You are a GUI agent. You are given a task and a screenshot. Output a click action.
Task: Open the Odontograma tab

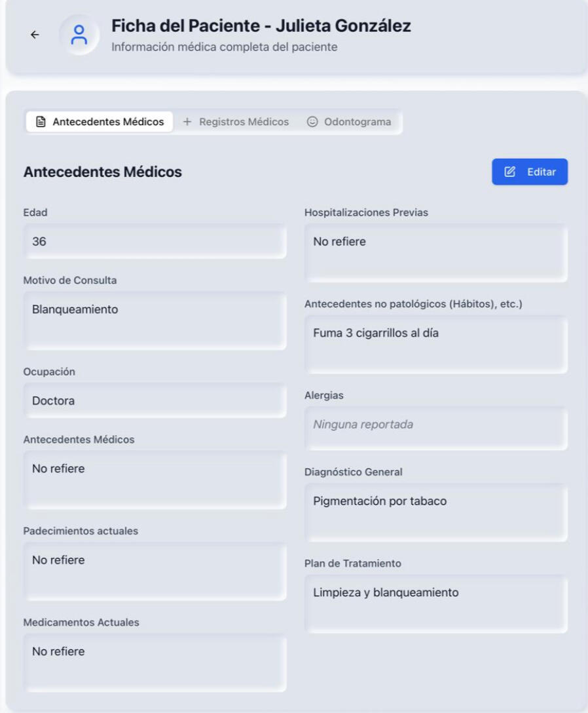(x=357, y=122)
